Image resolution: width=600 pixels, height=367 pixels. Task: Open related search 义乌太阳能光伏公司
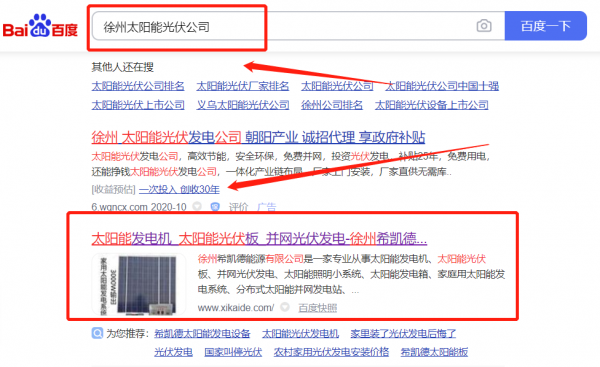(x=243, y=105)
